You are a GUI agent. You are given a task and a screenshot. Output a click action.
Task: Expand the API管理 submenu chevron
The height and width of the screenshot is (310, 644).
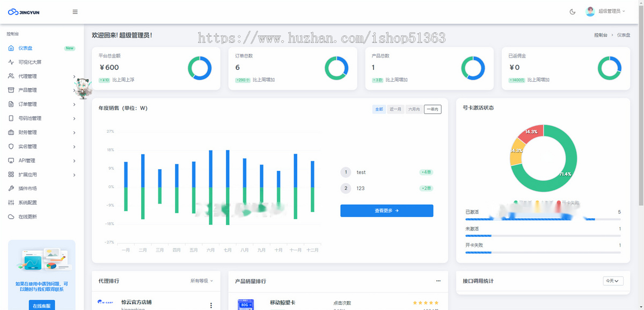point(74,161)
